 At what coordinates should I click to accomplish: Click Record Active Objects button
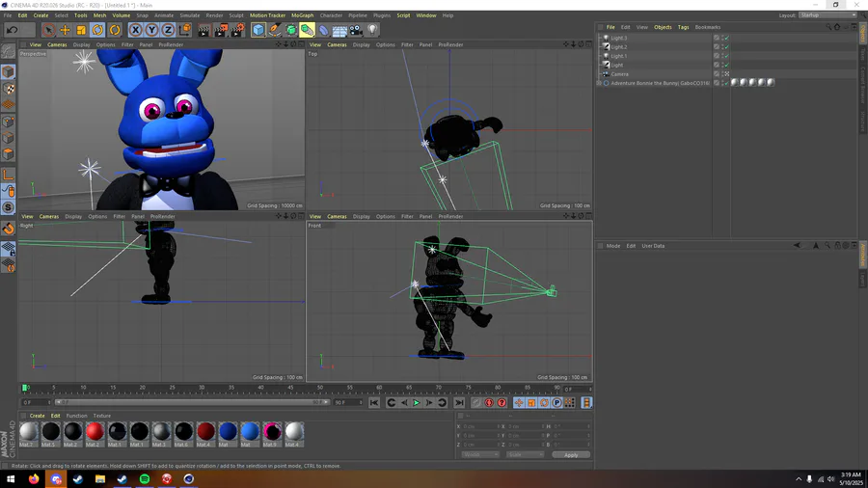476,403
